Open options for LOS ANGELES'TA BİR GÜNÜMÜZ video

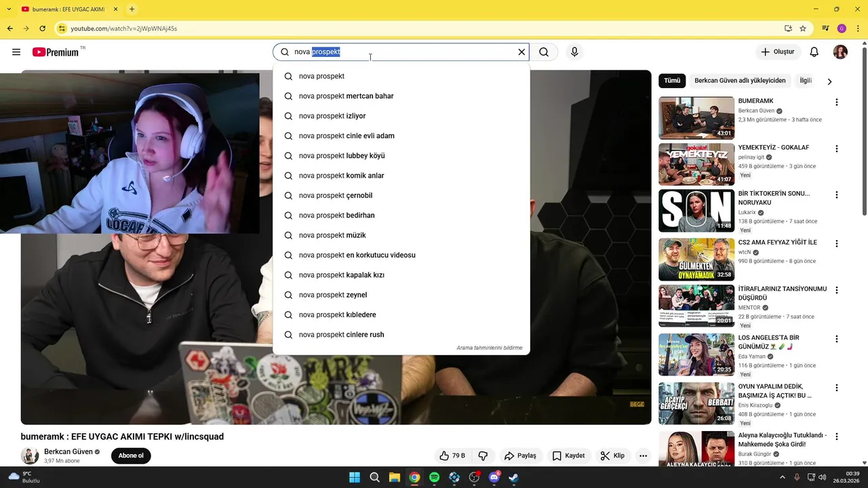pyautogui.click(x=837, y=339)
